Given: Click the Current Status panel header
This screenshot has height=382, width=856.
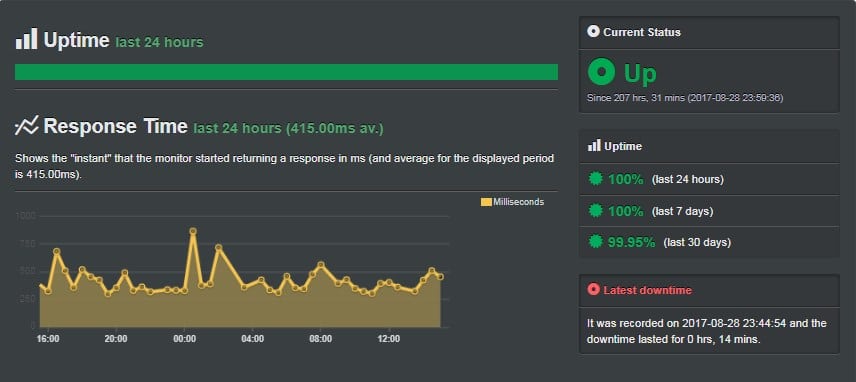Looking at the screenshot, I should tap(709, 33).
